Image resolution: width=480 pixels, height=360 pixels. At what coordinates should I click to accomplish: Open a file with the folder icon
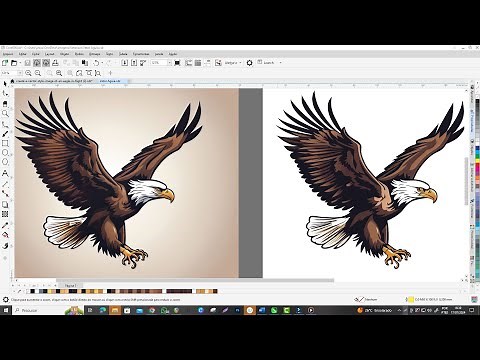(14, 63)
